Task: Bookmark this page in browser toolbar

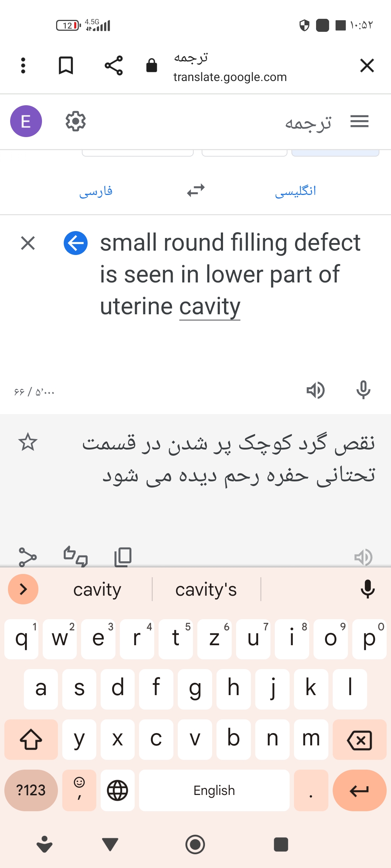Action: tap(66, 66)
